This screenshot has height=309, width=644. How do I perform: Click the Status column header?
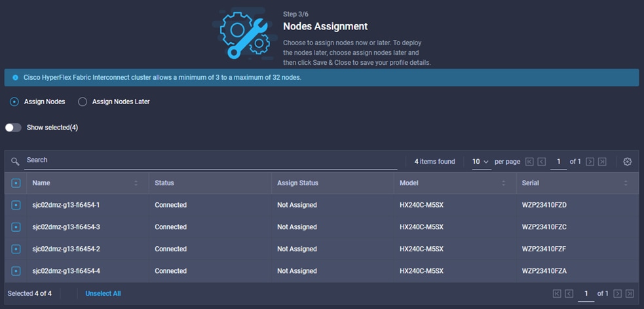[164, 183]
